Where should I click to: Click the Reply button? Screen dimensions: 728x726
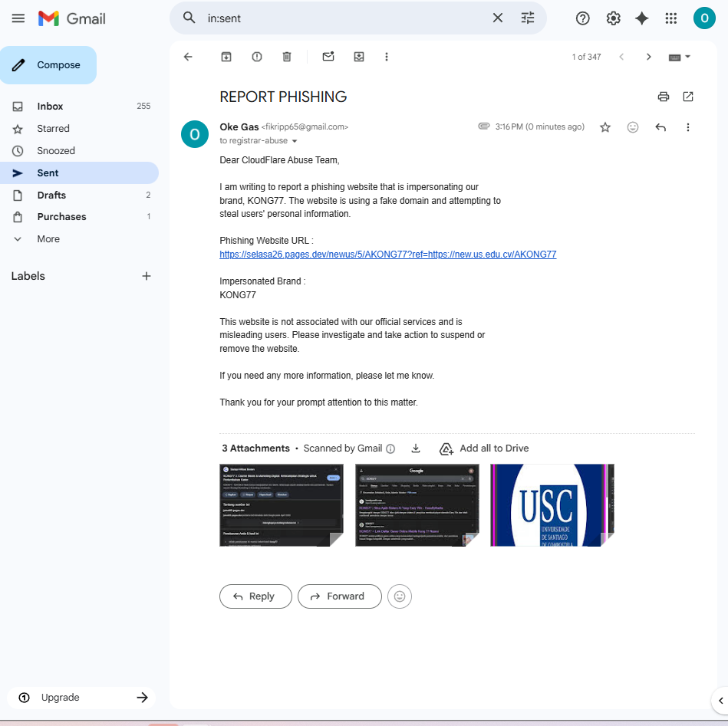(x=255, y=596)
